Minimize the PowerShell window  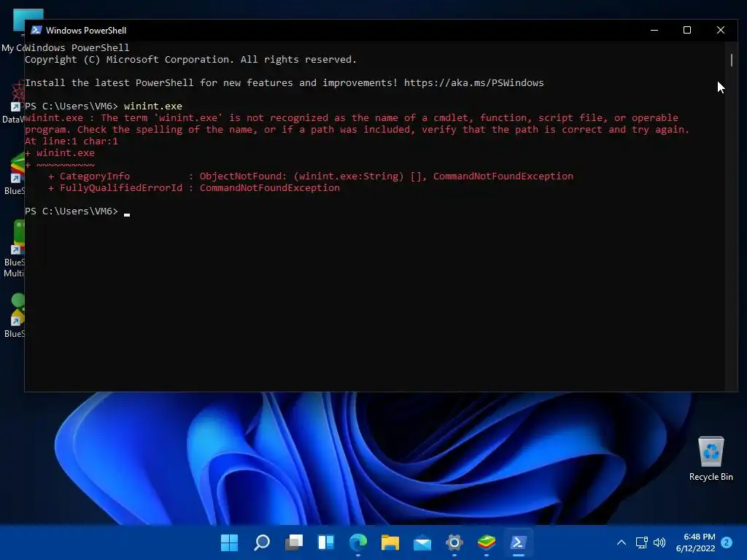coord(654,30)
